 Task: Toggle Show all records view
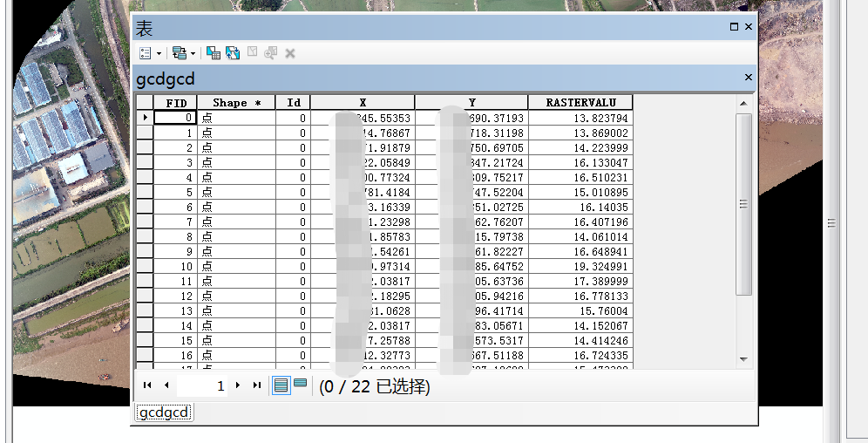281,385
